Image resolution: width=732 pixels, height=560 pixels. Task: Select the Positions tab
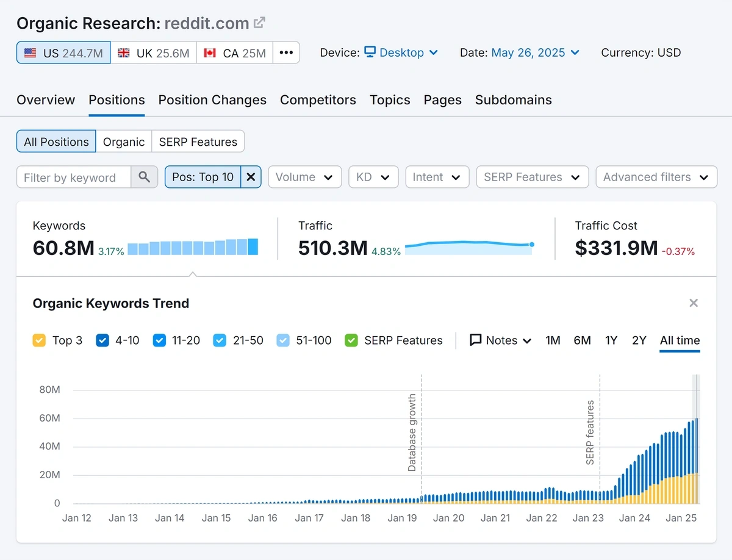click(117, 100)
